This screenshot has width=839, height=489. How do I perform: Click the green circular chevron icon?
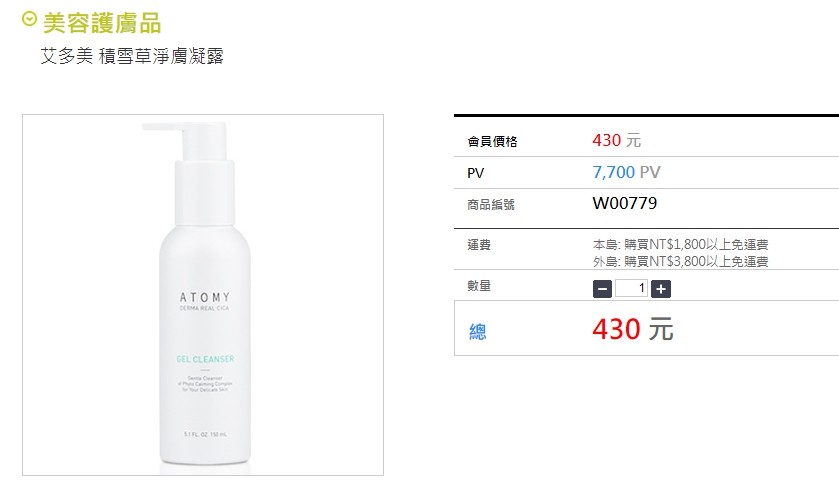pos(29,19)
